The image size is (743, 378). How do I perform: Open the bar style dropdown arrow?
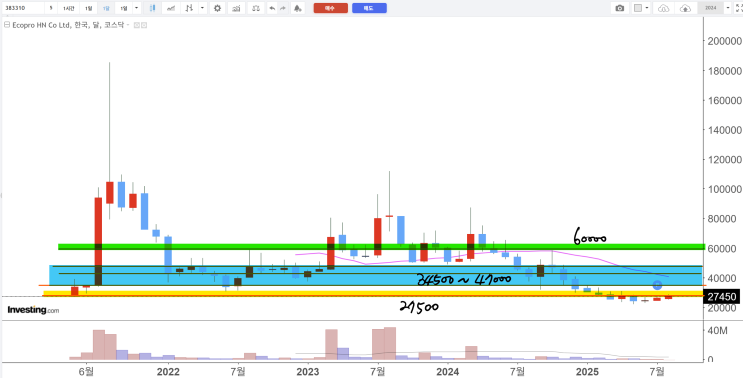click(x=203, y=8)
